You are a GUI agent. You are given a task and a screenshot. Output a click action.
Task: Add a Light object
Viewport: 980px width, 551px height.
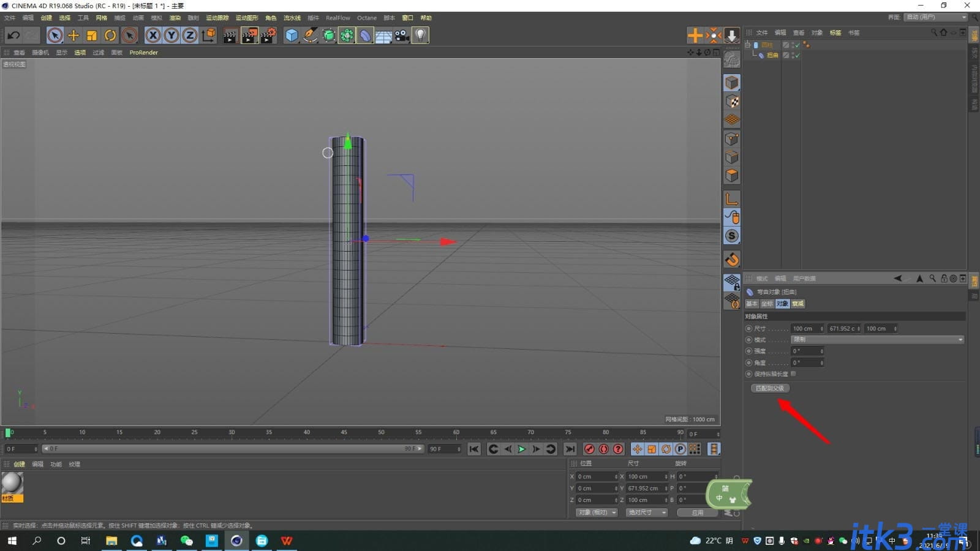(420, 36)
